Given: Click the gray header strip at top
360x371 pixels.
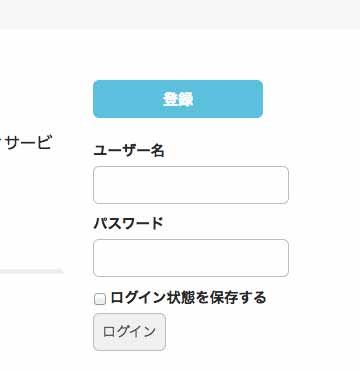Looking at the screenshot, I should [x=180, y=14].
